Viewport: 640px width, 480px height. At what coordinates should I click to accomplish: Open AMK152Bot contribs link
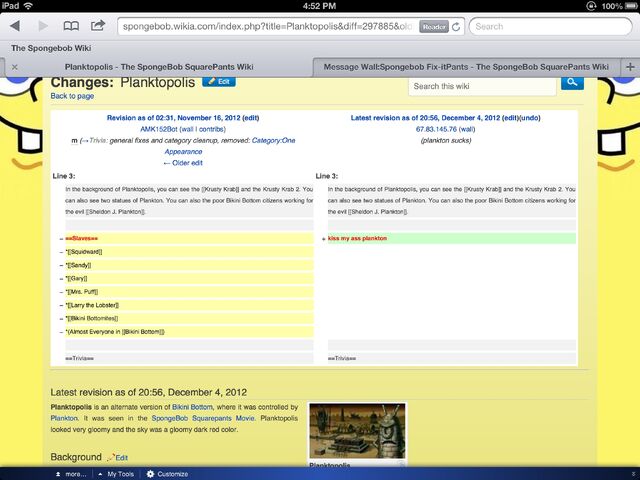click(211, 129)
